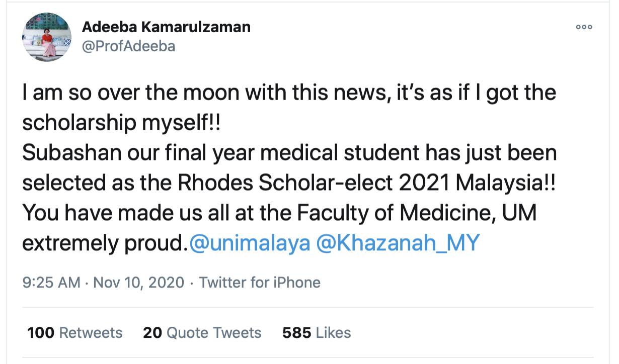Click the @ProfAdeeba handle
Screen dimensions: 619x364
coord(128,46)
